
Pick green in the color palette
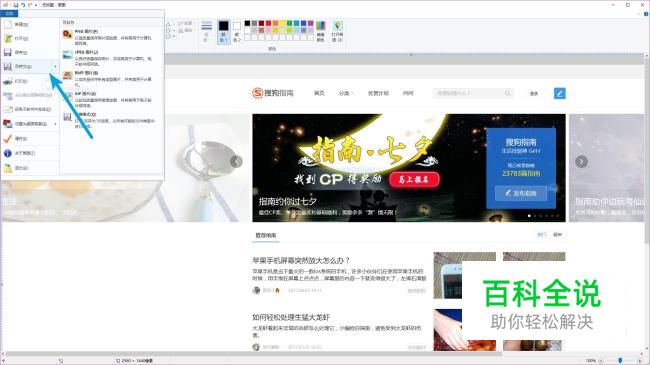290,24
